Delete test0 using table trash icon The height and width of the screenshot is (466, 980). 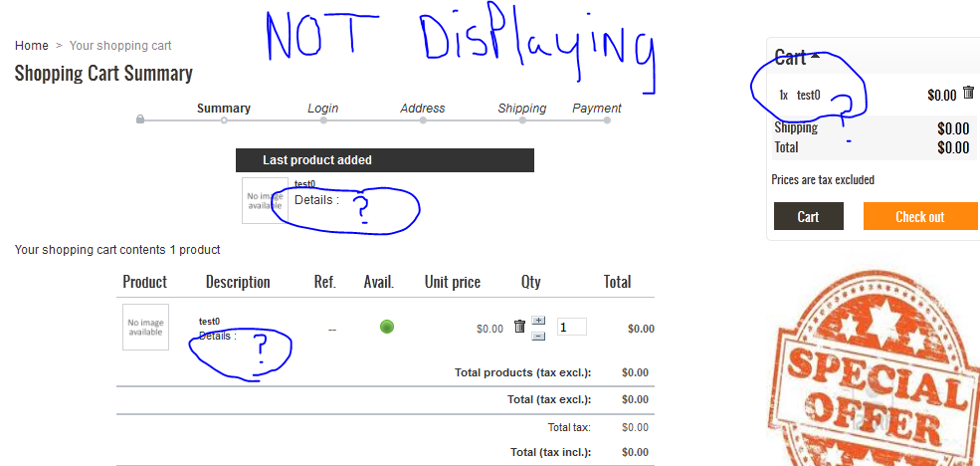519,327
